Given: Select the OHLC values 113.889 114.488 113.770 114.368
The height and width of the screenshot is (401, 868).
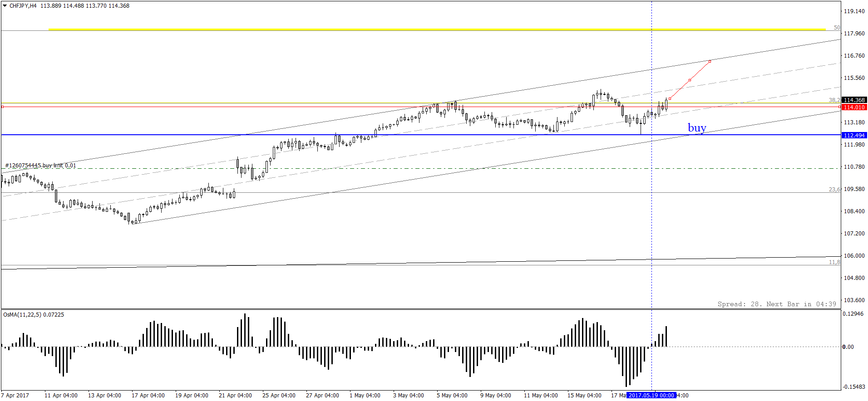Looking at the screenshot, I should point(85,6).
